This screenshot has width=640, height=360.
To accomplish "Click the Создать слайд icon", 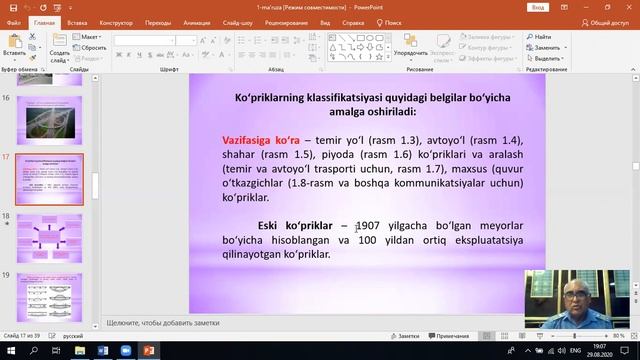I will click(x=60, y=41).
